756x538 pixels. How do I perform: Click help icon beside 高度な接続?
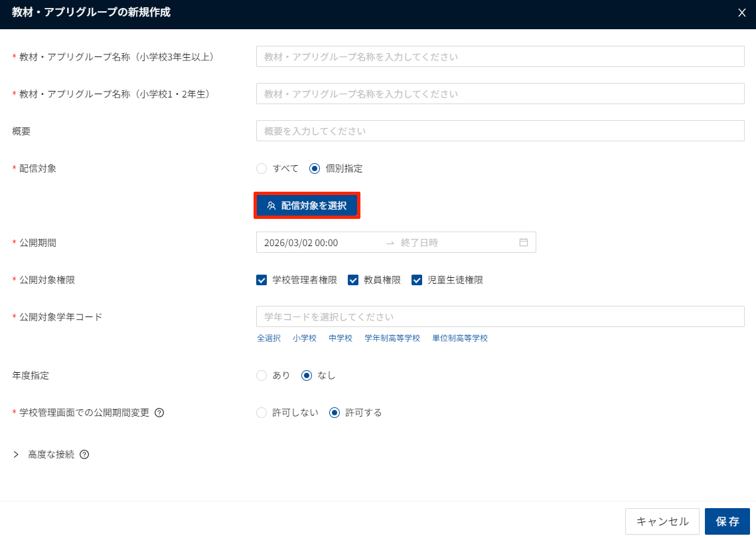pyautogui.click(x=84, y=455)
